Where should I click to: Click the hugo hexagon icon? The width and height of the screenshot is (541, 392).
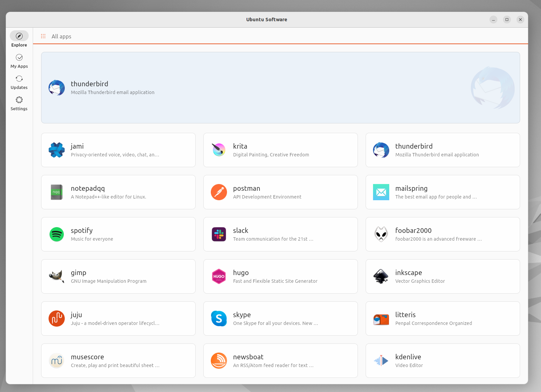pos(219,276)
